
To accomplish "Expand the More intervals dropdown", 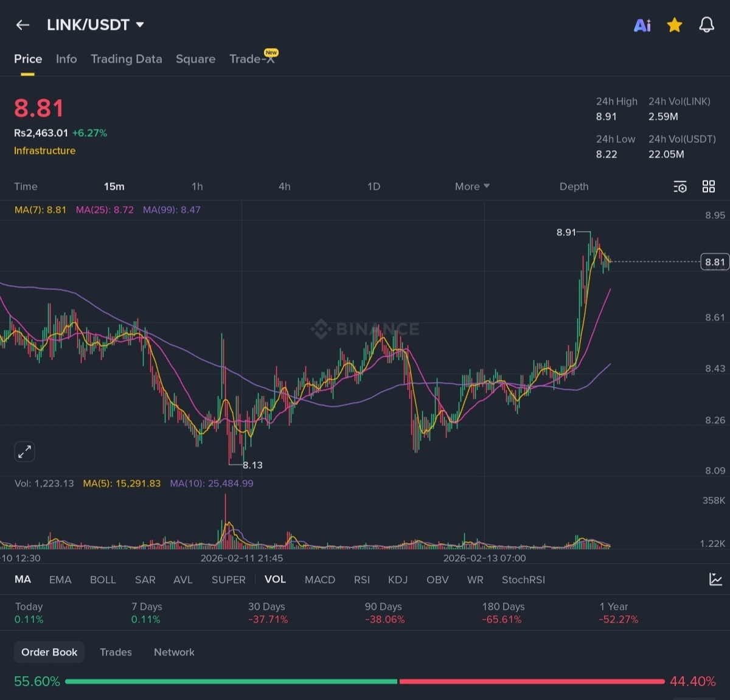I will [x=472, y=187].
